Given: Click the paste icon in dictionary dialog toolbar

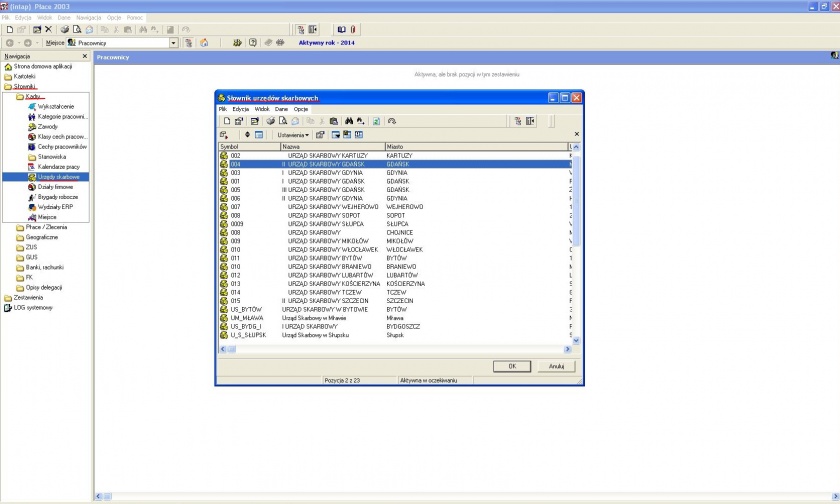Looking at the screenshot, I should point(334,121).
